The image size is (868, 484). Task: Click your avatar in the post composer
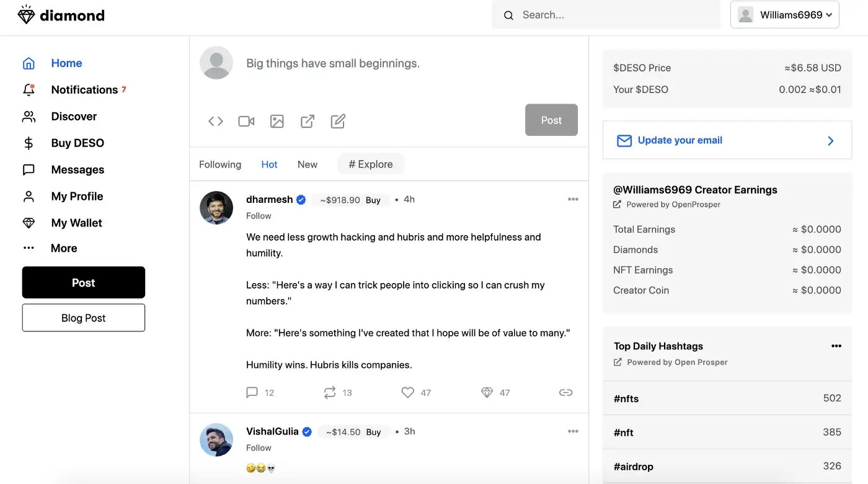[216, 63]
